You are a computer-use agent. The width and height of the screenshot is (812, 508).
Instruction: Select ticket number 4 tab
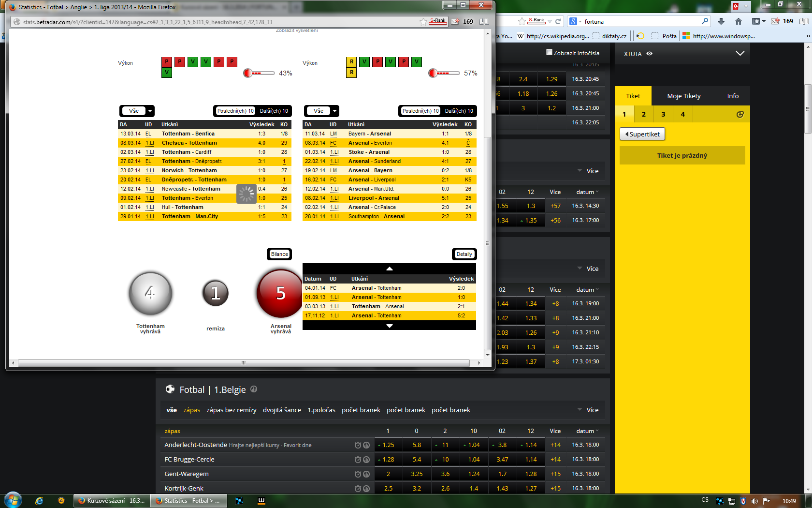[683, 114]
